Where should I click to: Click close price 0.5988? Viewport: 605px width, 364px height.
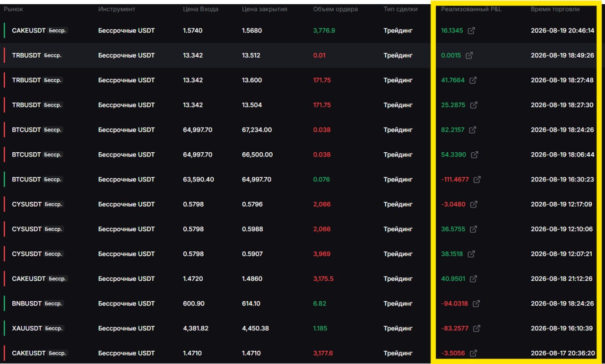point(252,229)
